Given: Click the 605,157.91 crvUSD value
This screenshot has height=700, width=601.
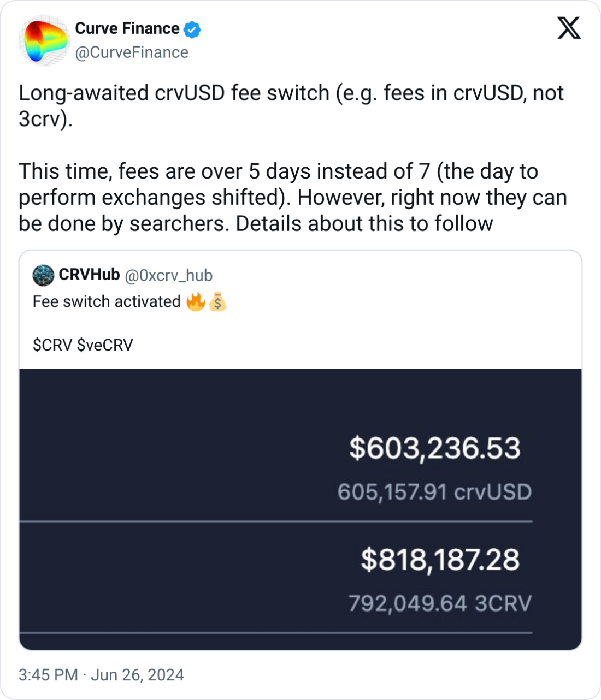Looking at the screenshot, I should point(434,492).
